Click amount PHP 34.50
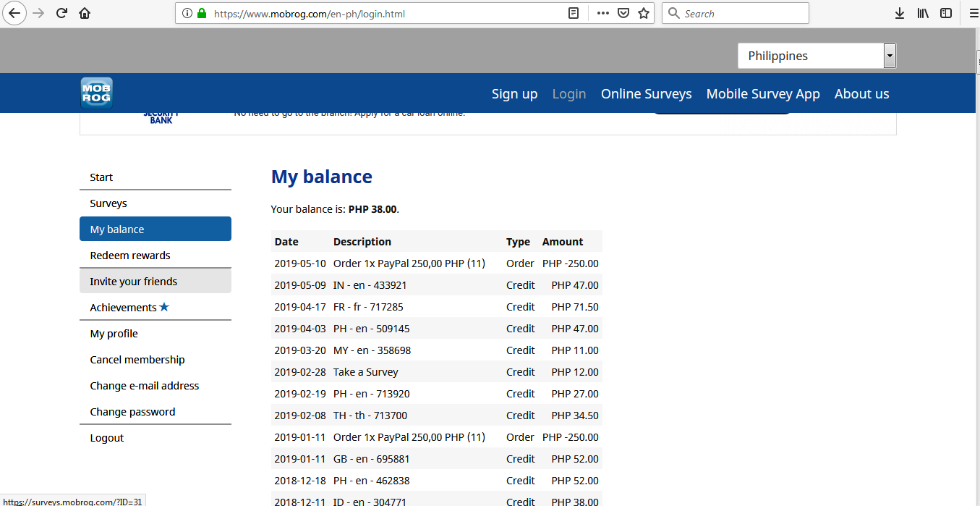Screen dimensions: 980x506 [575, 416]
